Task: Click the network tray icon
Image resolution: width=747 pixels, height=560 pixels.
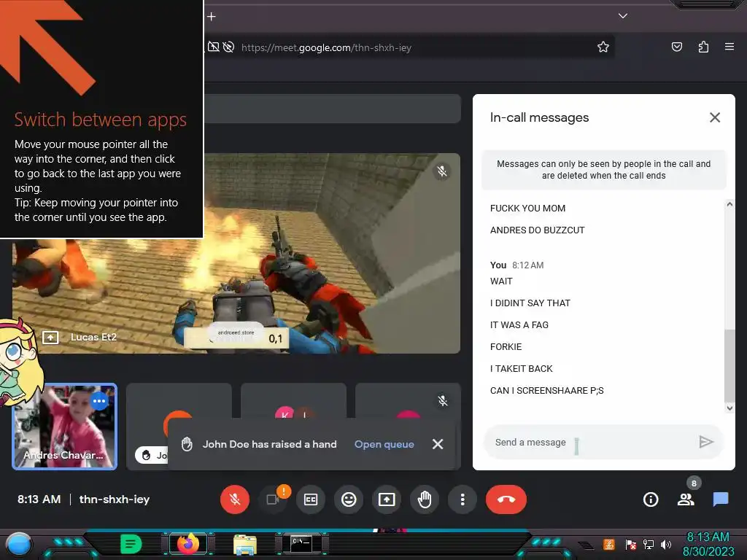Action: (649, 544)
